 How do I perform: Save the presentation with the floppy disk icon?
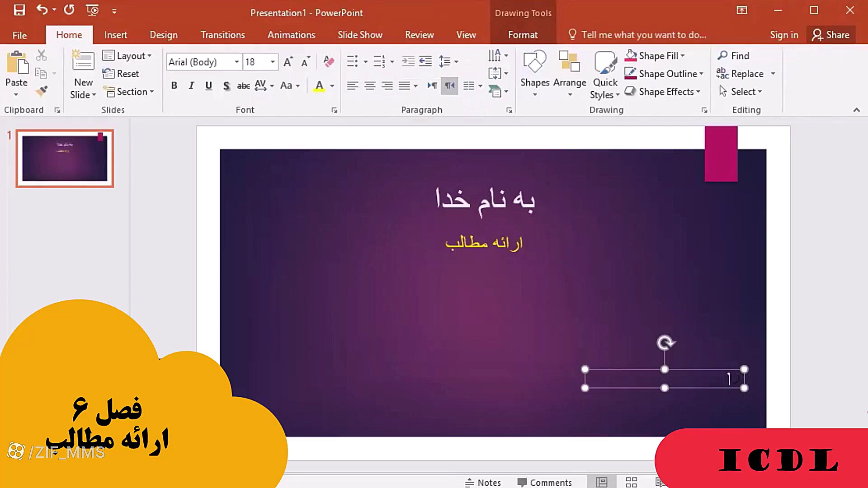[19, 10]
